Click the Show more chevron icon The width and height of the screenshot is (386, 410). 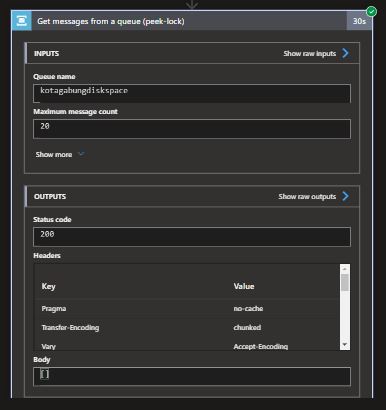tap(81, 154)
